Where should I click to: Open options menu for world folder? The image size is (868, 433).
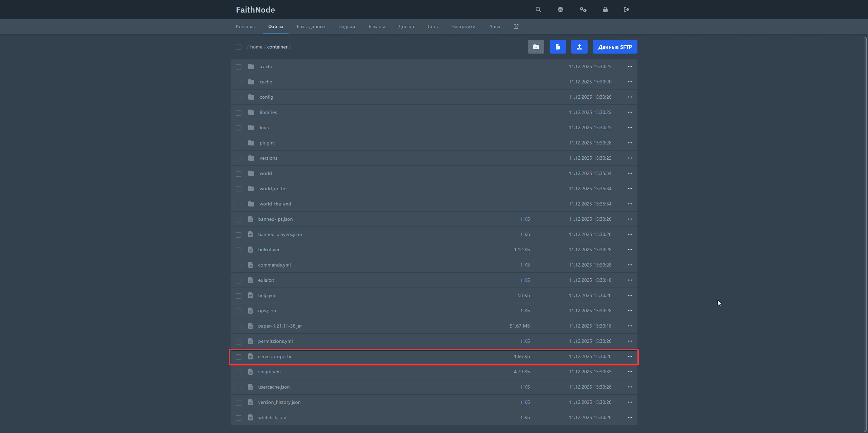click(x=630, y=173)
